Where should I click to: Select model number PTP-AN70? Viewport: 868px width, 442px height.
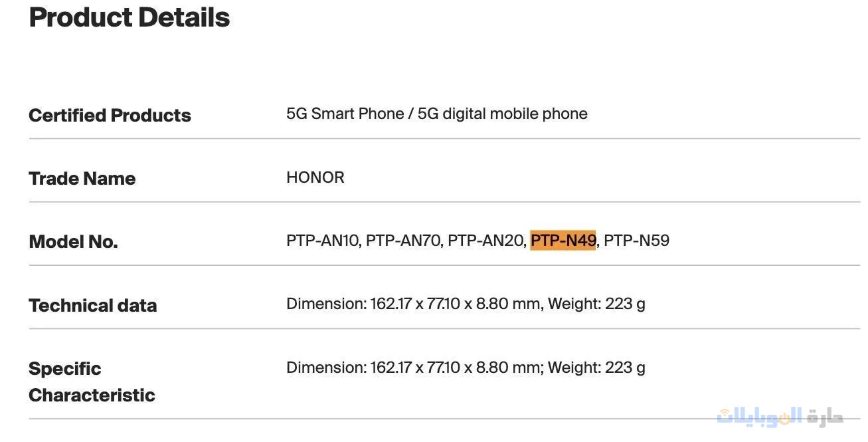[x=403, y=241]
